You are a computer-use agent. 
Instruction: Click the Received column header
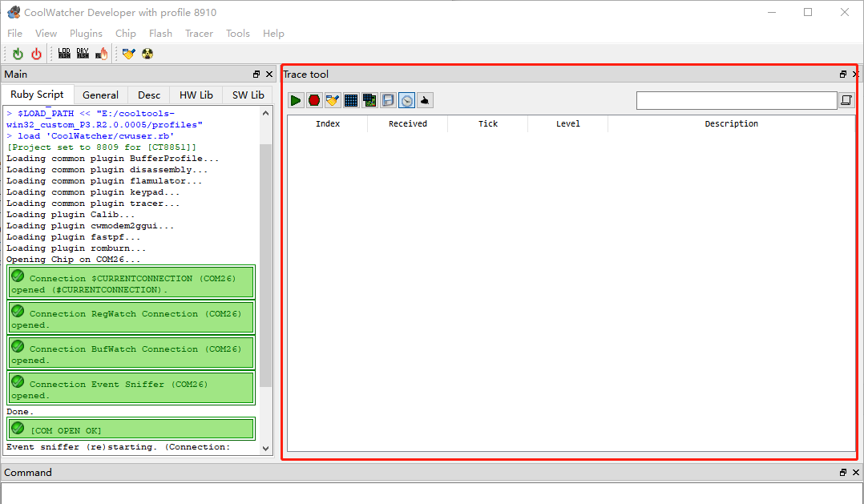[408, 124]
